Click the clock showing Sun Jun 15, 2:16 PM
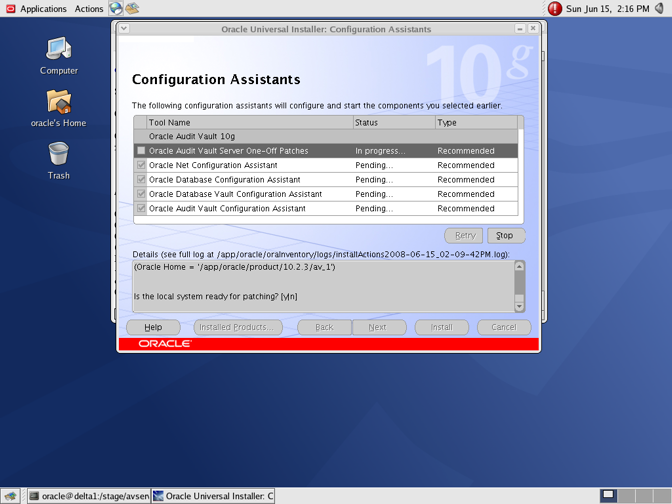The image size is (672, 504). point(607,9)
